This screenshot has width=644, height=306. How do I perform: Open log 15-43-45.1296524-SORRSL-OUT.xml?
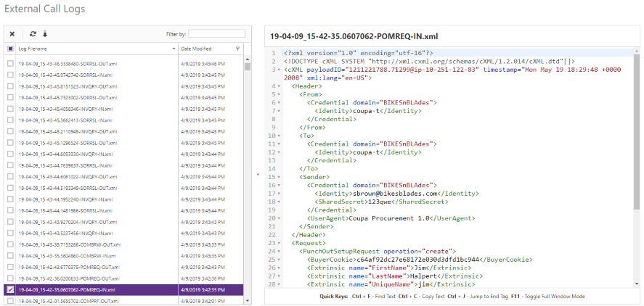point(68,143)
